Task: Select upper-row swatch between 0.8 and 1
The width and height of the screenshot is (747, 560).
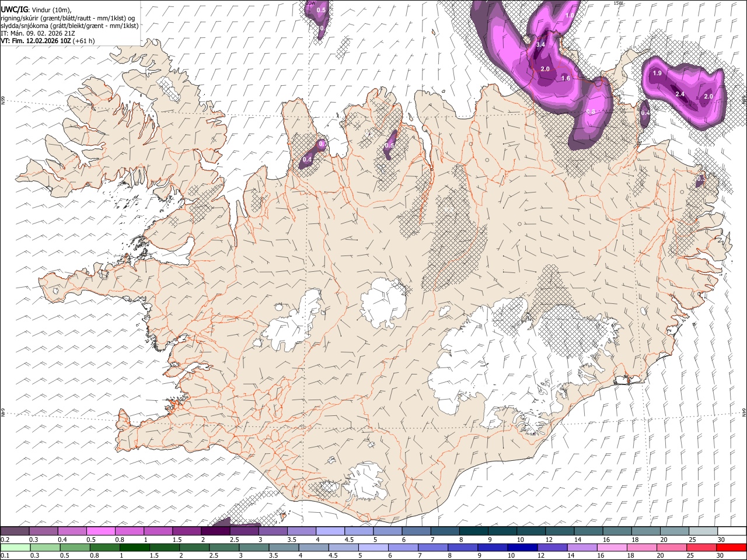Action: 129,531
